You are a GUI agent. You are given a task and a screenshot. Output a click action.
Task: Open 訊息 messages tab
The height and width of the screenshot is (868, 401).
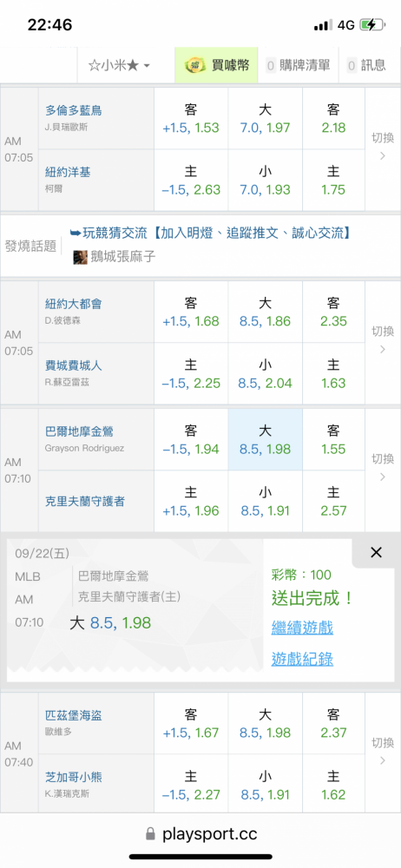(x=366, y=65)
